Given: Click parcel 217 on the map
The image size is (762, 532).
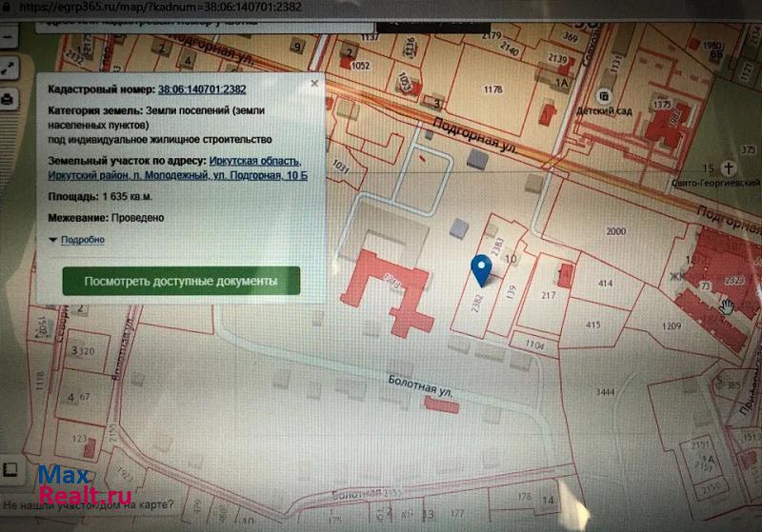Looking at the screenshot, I should (548, 295).
